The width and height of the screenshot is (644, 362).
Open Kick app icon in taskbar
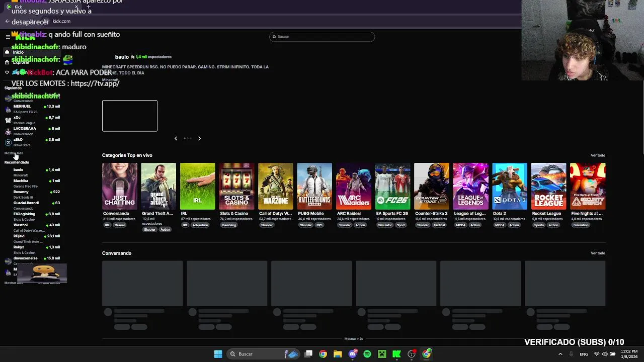(x=396, y=354)
